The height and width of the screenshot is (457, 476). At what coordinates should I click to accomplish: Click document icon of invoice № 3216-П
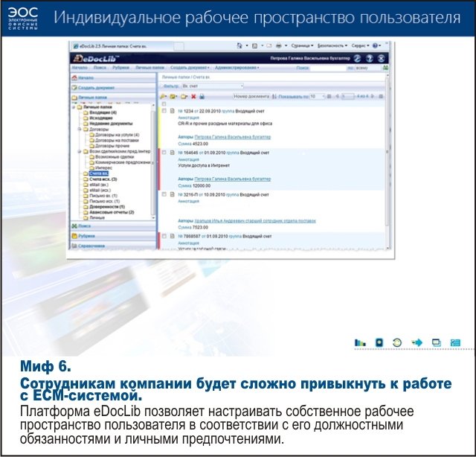[172, 194]
